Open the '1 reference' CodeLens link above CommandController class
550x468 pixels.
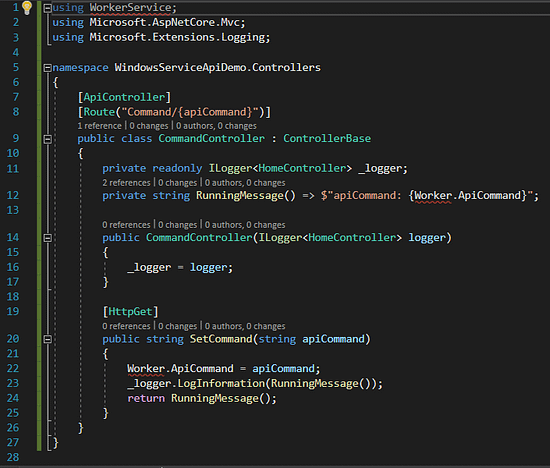[100, 126]
